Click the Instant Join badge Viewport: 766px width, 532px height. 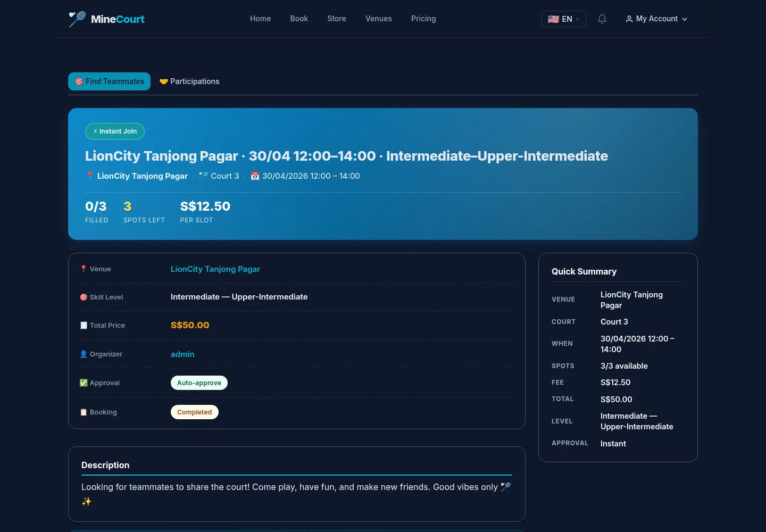(x=115, y=131)
